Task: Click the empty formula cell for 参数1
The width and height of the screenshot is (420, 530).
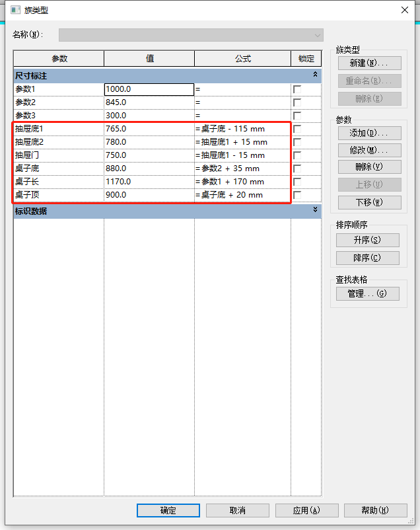Action: click(x=242, y=89)
